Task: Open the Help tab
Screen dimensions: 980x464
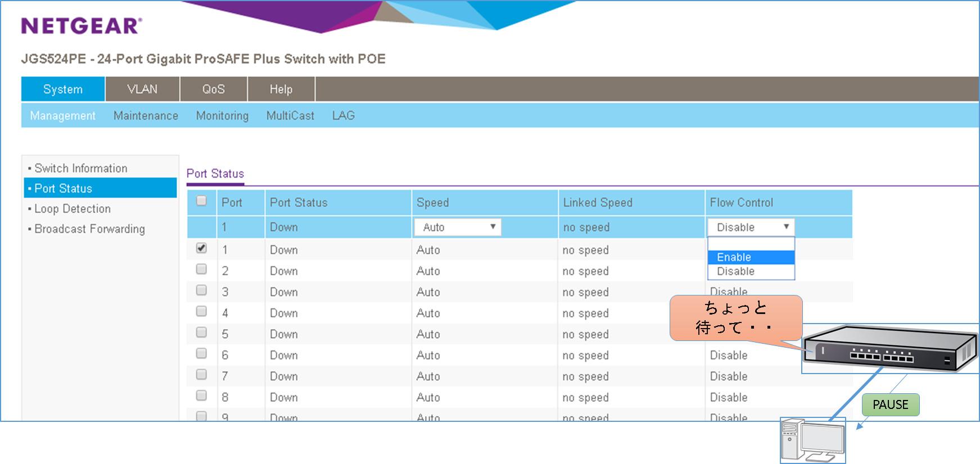Action: coord(281,89)
